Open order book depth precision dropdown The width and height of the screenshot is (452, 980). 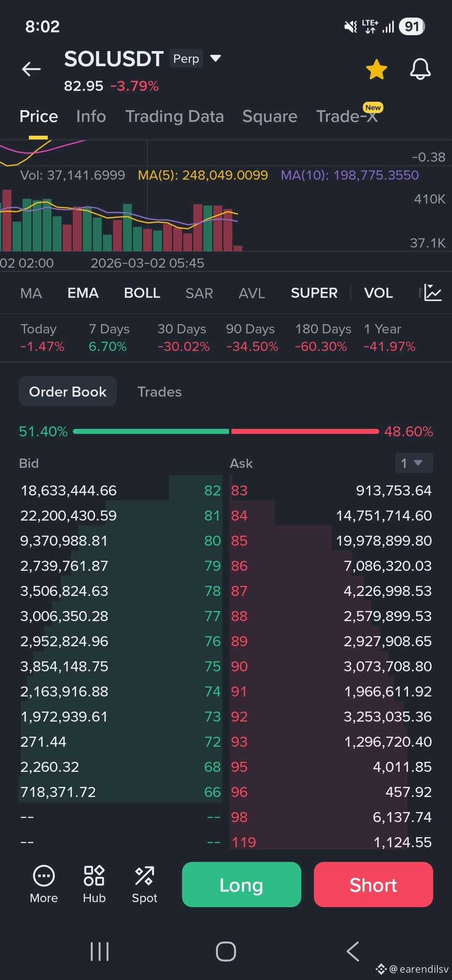tap(414, 463)
